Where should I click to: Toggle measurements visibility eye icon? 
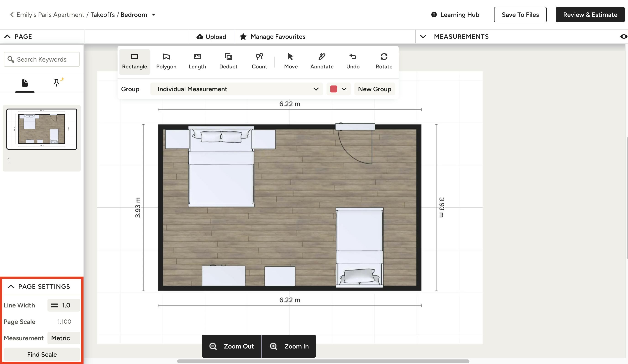[623, 37]
